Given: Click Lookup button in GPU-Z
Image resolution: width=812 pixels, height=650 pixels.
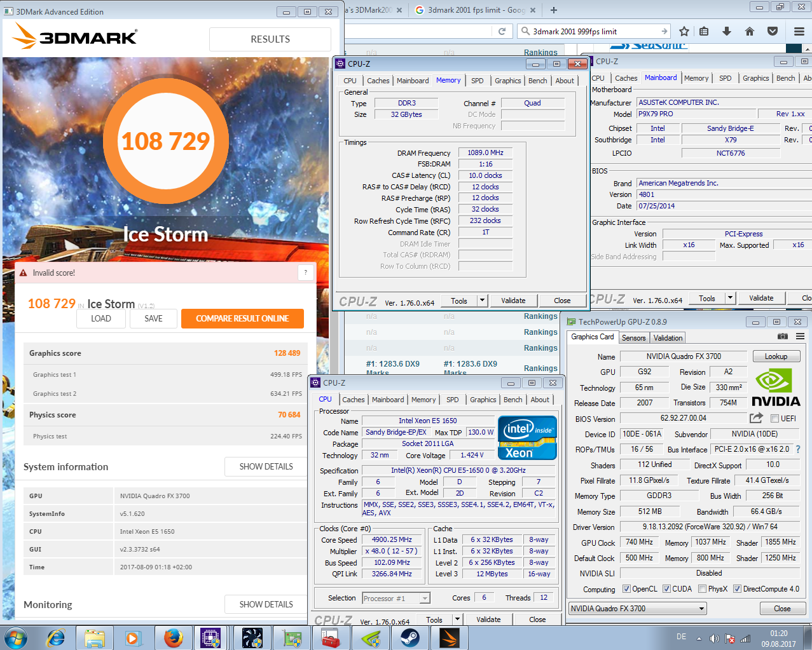Looking at the screenshot, I should click(776, 356).
